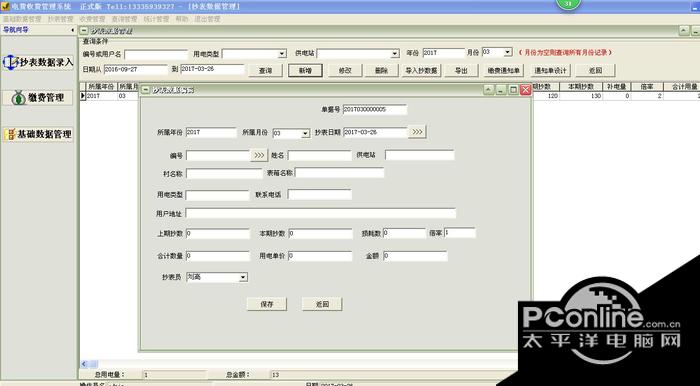Viewport: 700px width, 386px height.
Task: Click the >>> button beside 抄表日期
Action: pyautogui.click(x=417, y=132)
